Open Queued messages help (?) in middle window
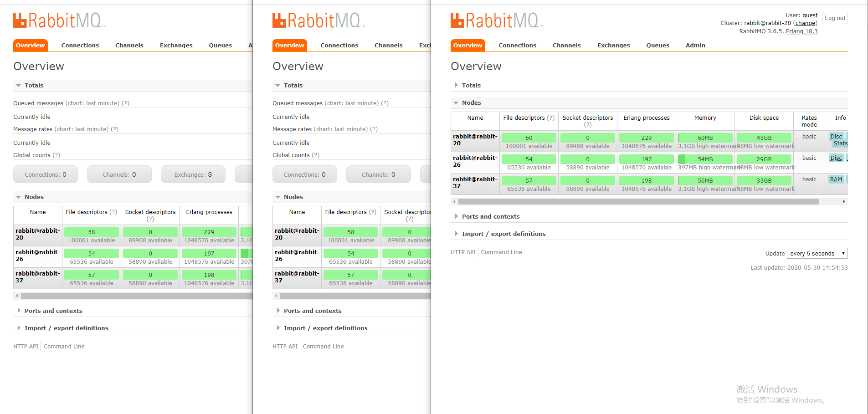868x414 pixels. (385, 103)
